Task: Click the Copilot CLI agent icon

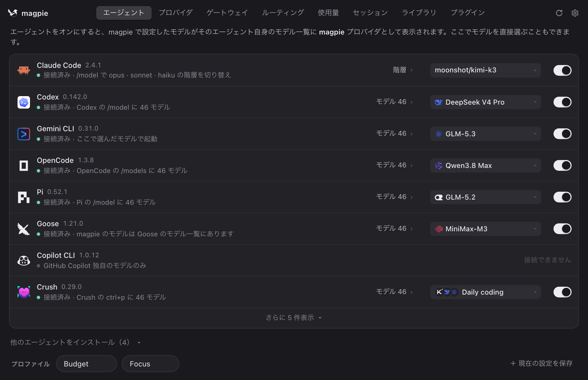Action: point(24,260)
